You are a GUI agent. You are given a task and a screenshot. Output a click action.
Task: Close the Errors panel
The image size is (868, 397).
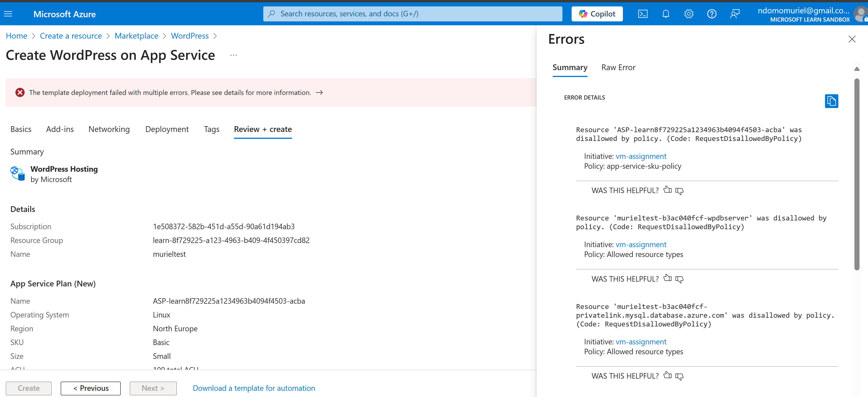852,39
